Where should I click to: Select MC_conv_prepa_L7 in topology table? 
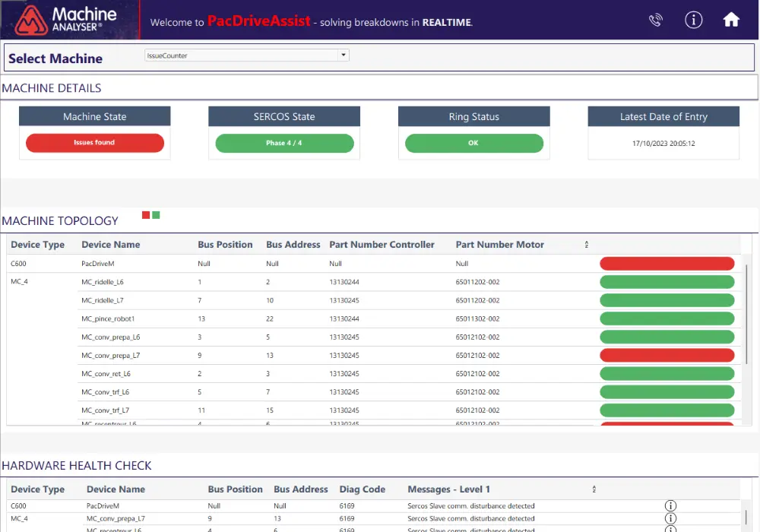pyautogui.click(x=110, y=356)
